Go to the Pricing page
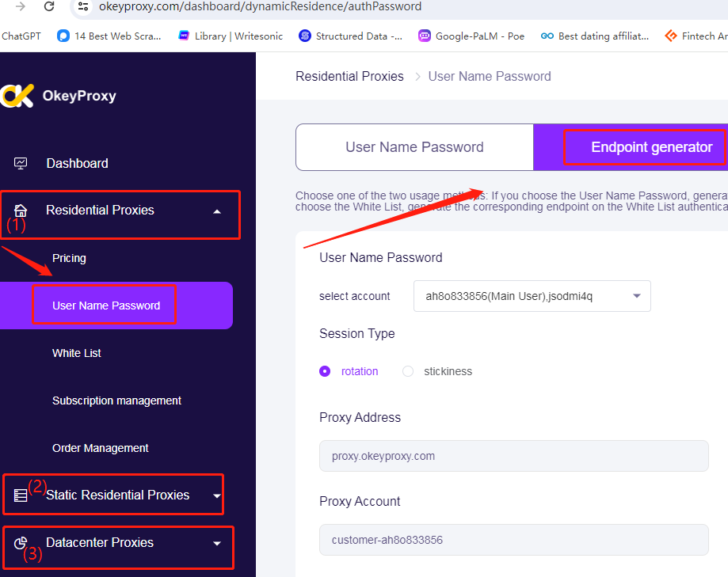Screen dimensions: 728x577 (x=68, y=258)
